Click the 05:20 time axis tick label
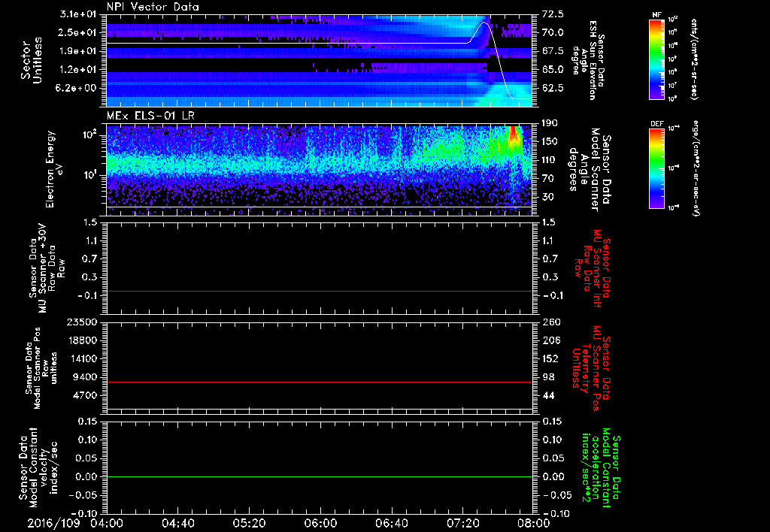 click(x=248, y=521)
